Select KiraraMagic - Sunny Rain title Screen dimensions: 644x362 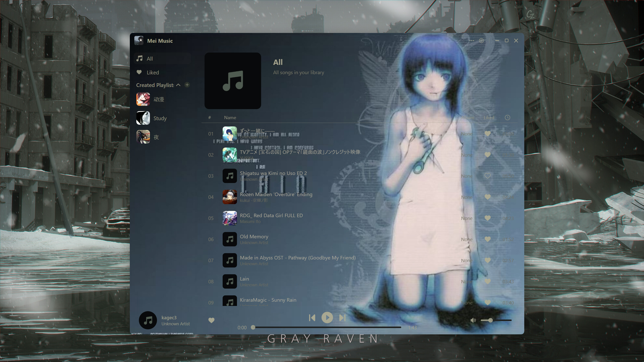click(268, 300)
